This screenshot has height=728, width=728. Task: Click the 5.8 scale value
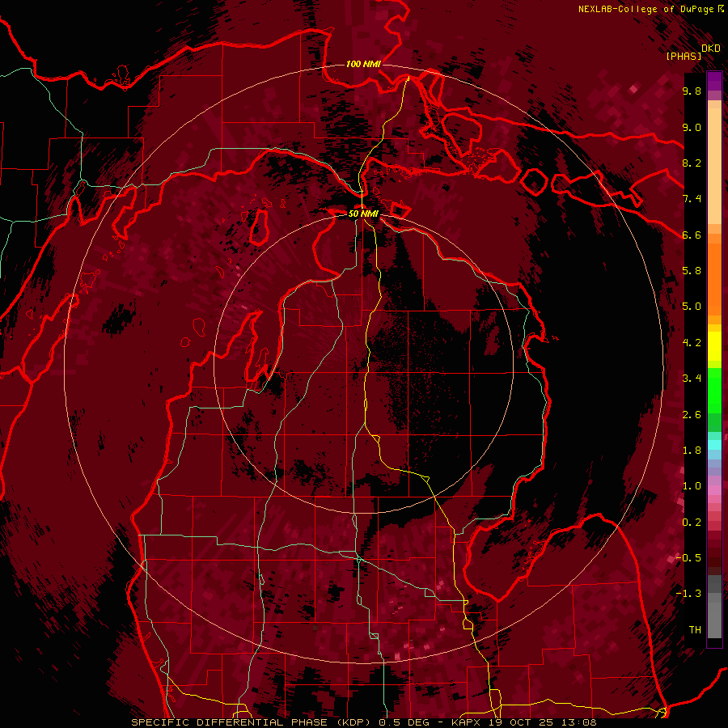(x=692, y=271)
